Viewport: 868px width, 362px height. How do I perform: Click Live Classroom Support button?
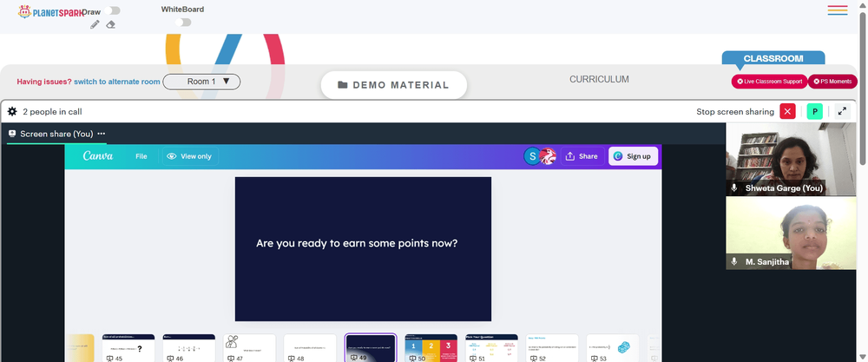(x=769, y=82)
